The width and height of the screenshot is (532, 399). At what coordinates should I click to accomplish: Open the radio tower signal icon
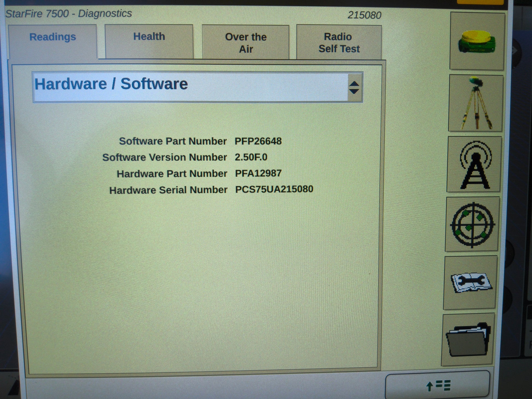point(474,164)
